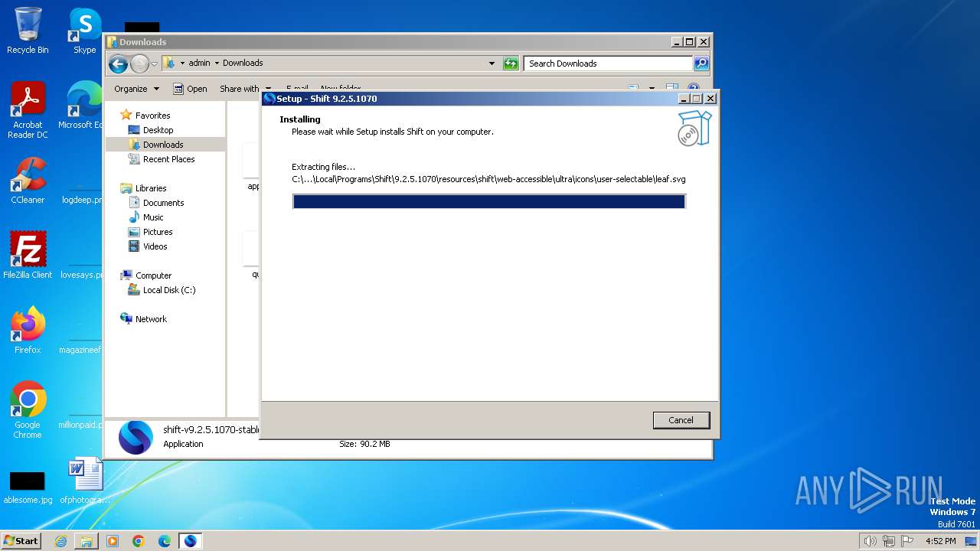Switch to Shift setup taskbar icon

pos(190,541)
